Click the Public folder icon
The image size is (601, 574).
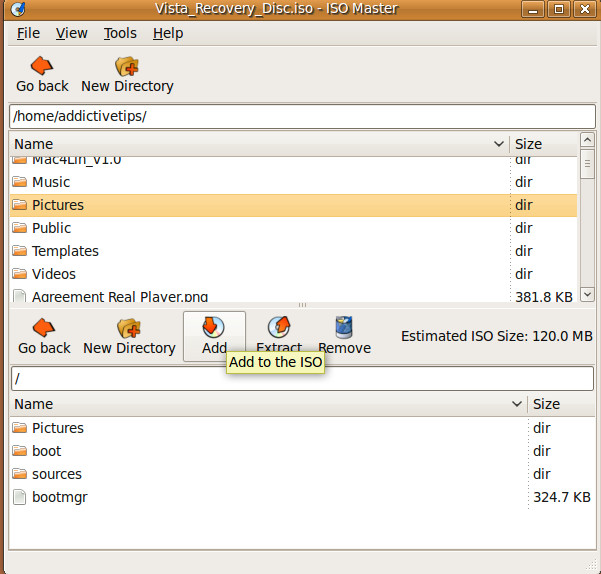[19, 228]
